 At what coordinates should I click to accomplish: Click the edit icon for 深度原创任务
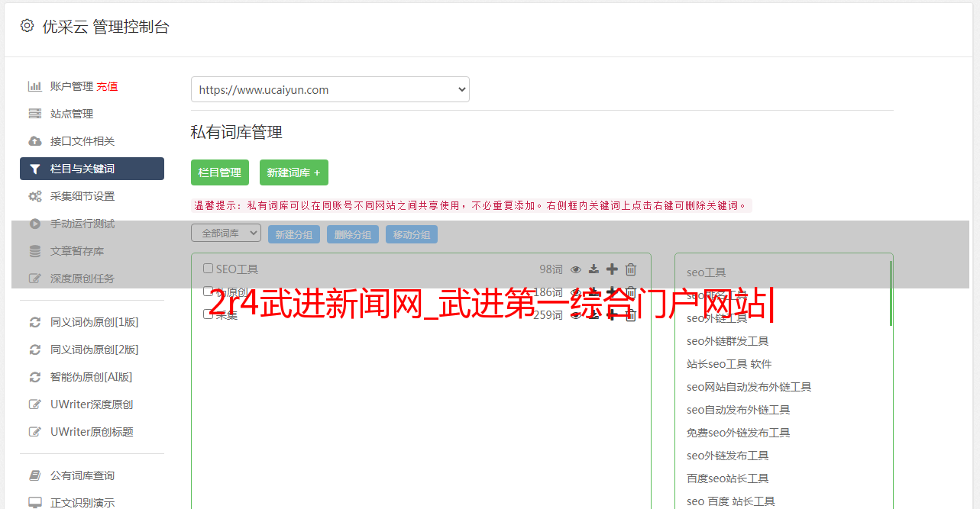tap(34, 279)
